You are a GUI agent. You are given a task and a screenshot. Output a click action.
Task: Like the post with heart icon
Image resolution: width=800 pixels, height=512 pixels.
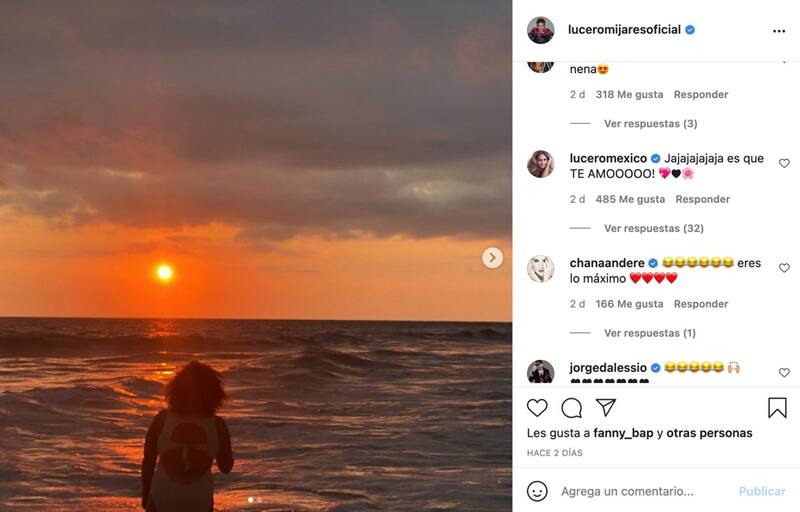pyautogui.click(x=537, y=407)
